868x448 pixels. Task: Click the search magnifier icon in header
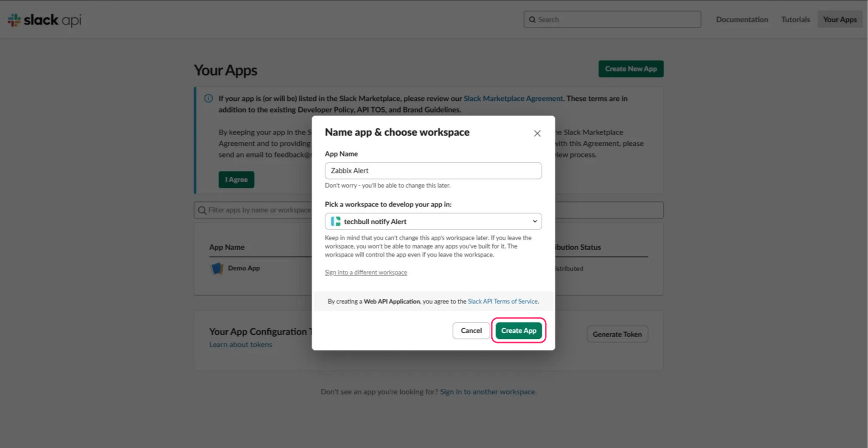point(532,19)
